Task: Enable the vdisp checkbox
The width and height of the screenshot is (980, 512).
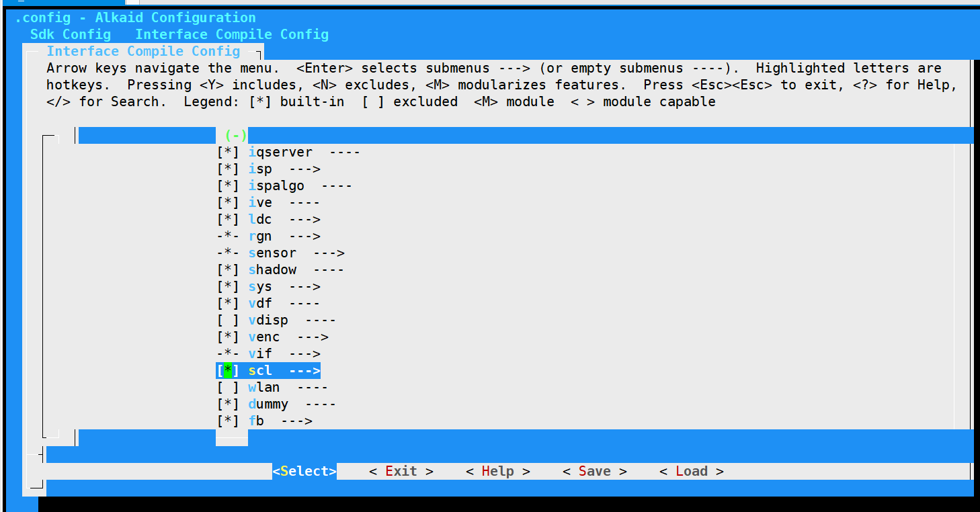Action: (x=228, y=321)
